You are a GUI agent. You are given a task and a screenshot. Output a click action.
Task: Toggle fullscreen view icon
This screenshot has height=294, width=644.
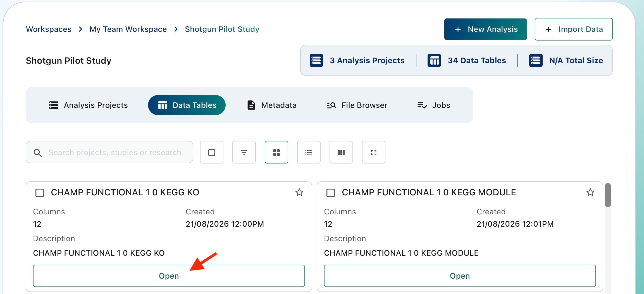374,152
